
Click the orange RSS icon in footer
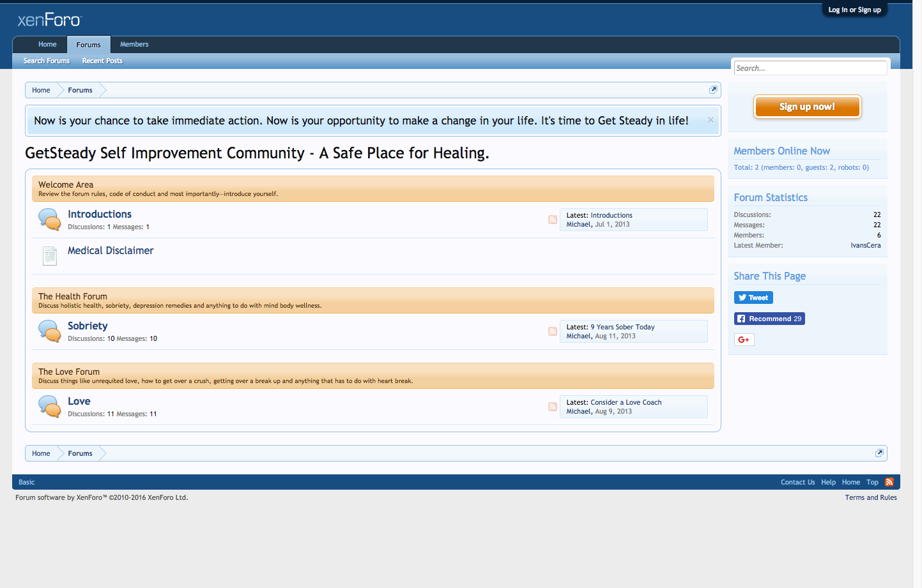click(x=889, y=482)
